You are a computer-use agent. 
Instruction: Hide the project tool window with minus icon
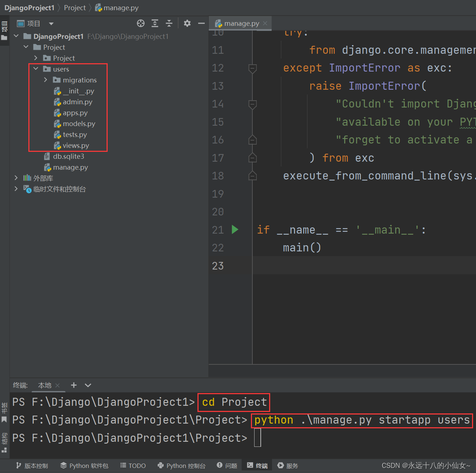coord(201,24)
